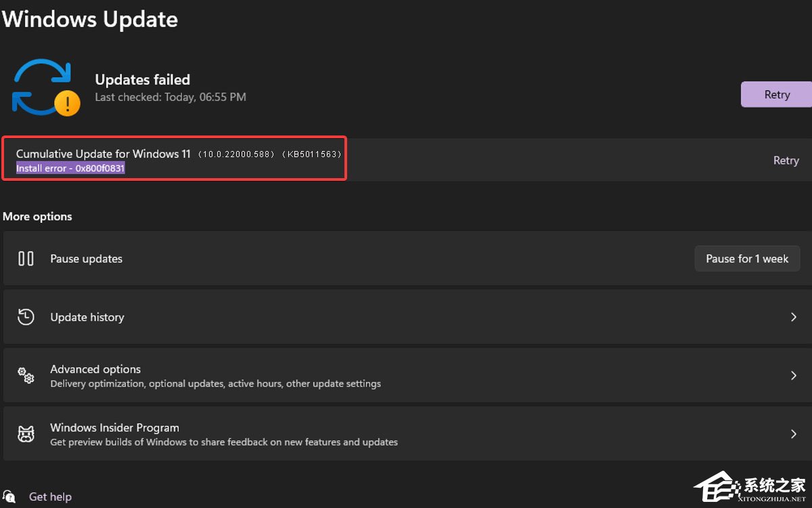Click the purple Retry button at top
This screenshot has height=508, width=812.
click(x=777, y=95)
